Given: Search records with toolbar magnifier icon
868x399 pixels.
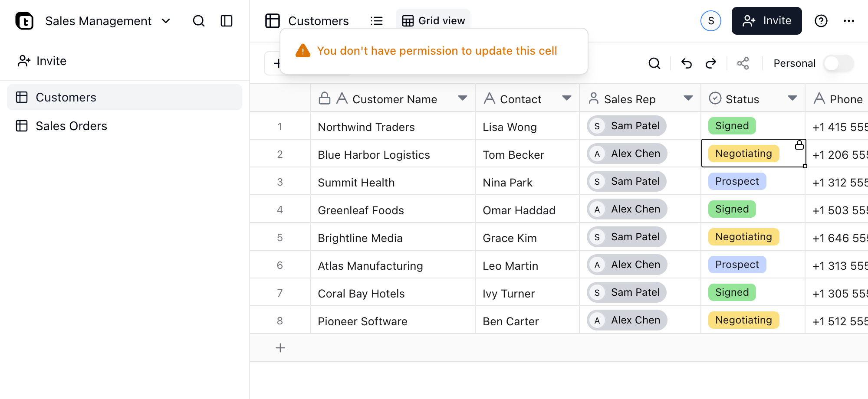Looking at the screenshot, I should [x=654, y=63].
